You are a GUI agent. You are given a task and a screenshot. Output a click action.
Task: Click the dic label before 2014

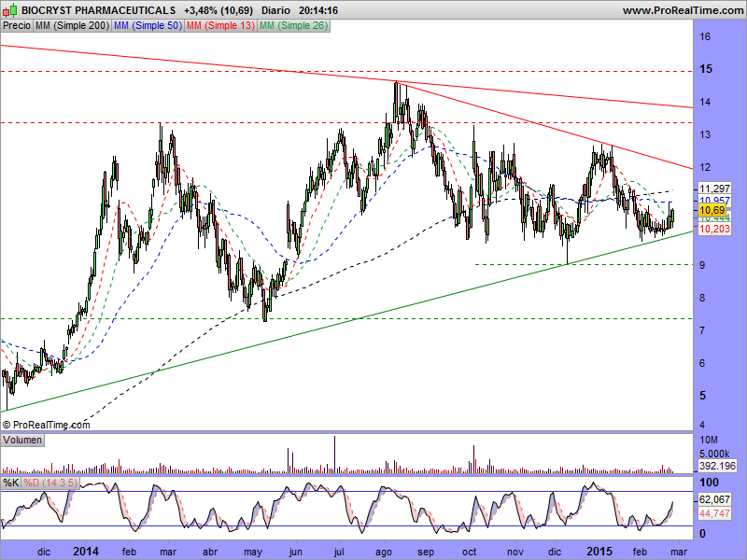(44, 552)
